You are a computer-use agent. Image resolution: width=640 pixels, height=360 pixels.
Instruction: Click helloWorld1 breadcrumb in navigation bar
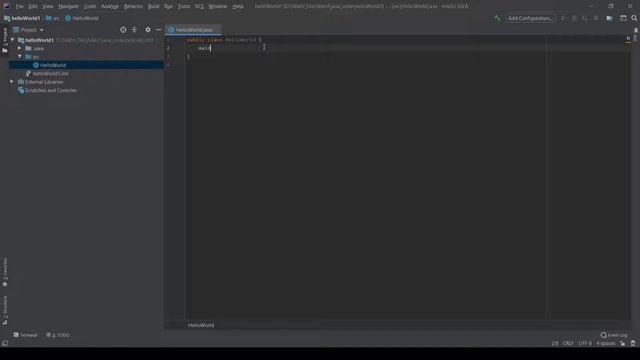pyautogui.click(x=22, y=18)
